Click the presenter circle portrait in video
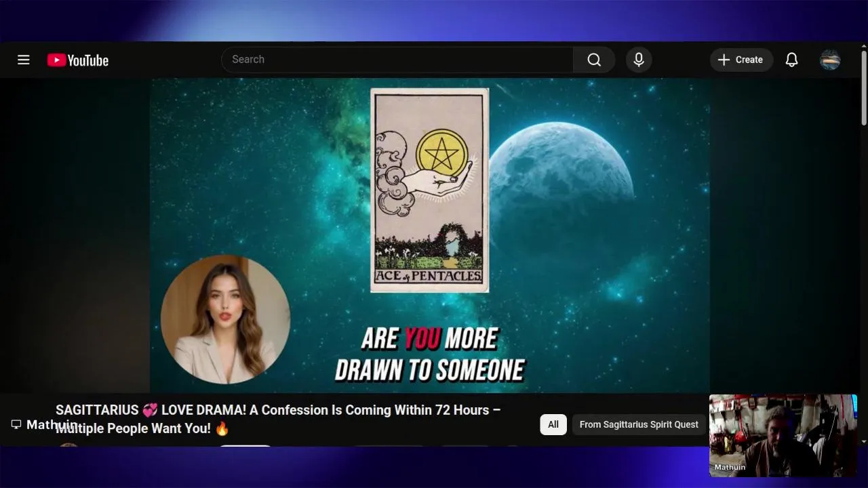The height and width of the screenshot is (488, 868). (225, 320)
